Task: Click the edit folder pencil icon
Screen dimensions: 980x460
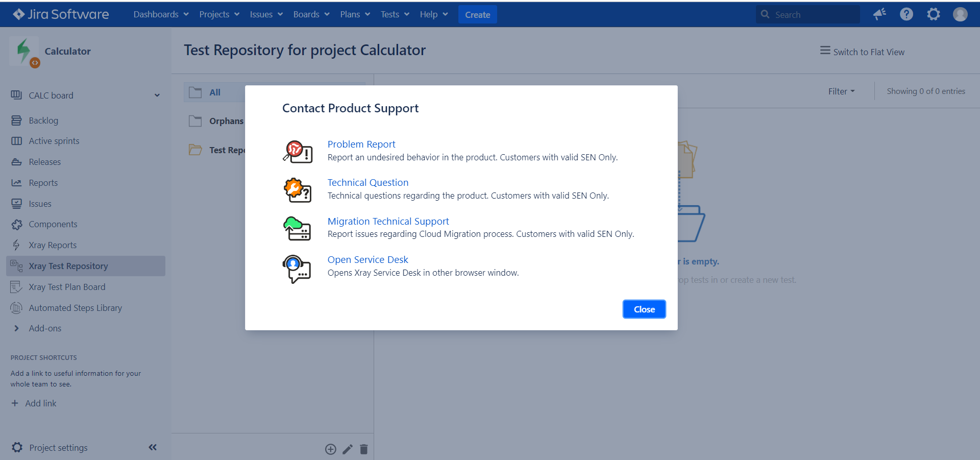Action: (x=348, y=449)
